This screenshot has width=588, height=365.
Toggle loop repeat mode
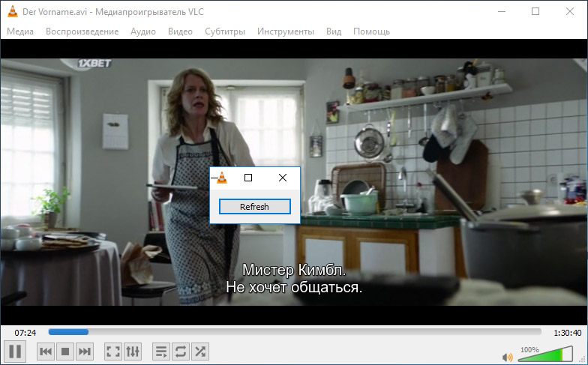pos(181,352)
